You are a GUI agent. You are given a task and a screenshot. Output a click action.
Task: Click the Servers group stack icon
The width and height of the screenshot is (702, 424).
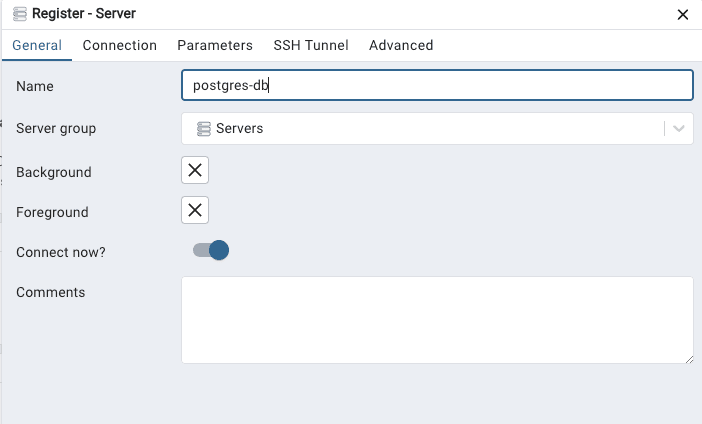pyautogui.click(x=204, y=129)
